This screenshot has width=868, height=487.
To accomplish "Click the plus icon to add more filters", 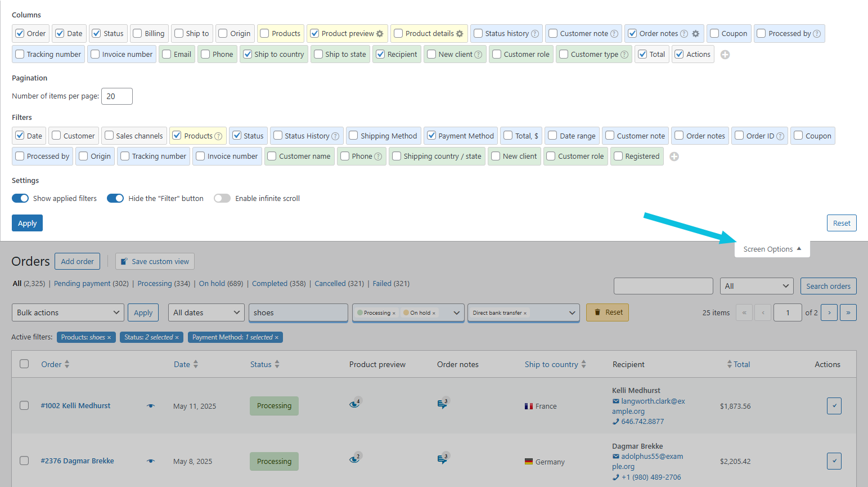I will point(674,157).
